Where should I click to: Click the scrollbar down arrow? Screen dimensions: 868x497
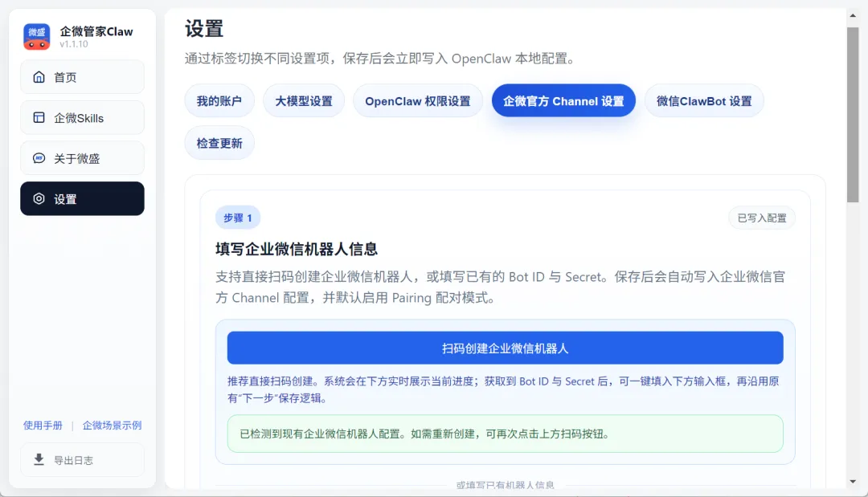(853, 482)
